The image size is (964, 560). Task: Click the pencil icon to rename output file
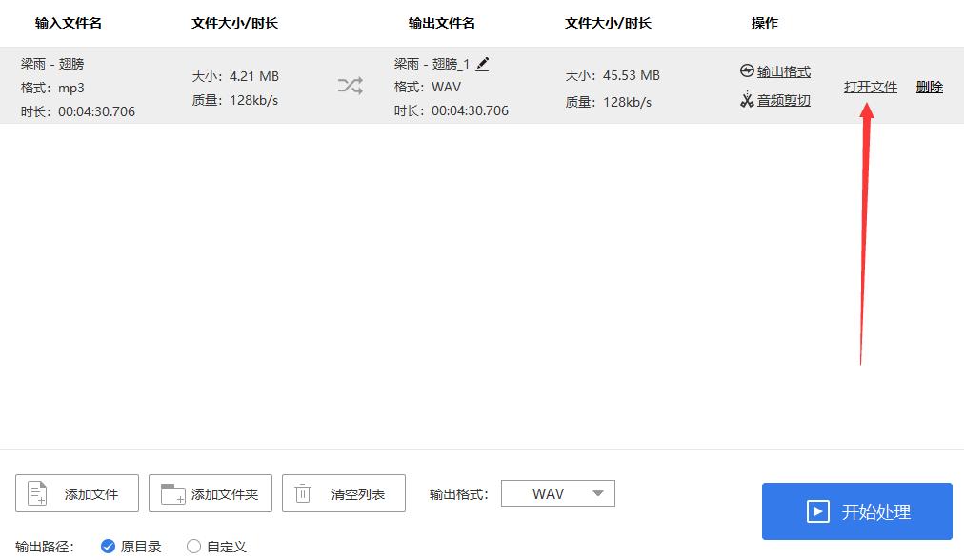(483, 64)
